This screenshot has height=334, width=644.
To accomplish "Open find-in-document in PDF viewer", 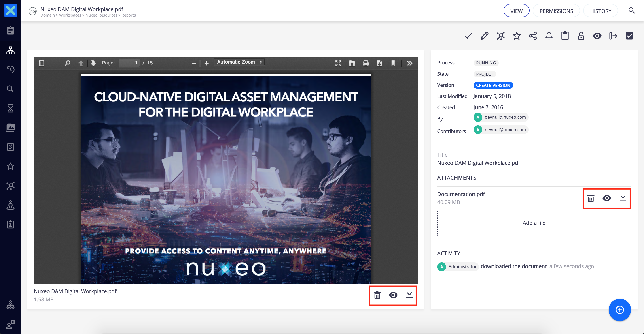I will (67, 63).
